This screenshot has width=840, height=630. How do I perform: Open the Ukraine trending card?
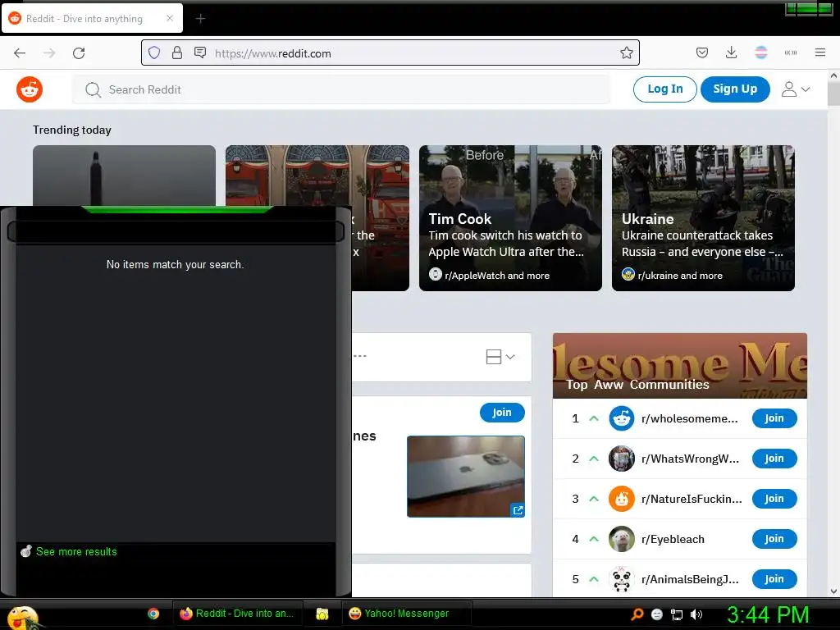[x=703, y=218]
